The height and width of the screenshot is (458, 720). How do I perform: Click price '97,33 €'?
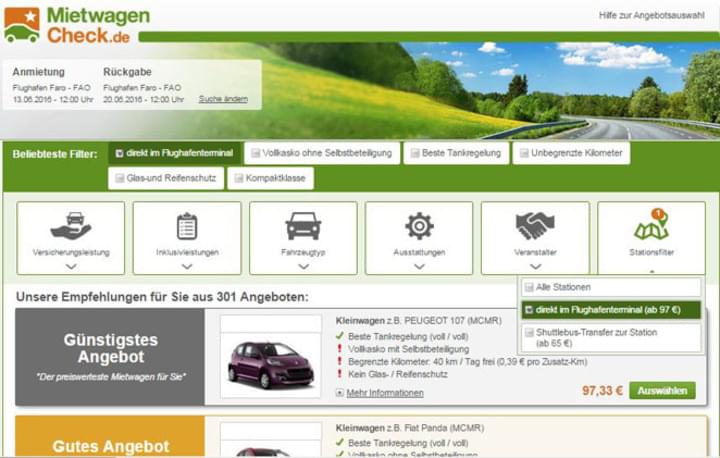[x=602, y=390]
